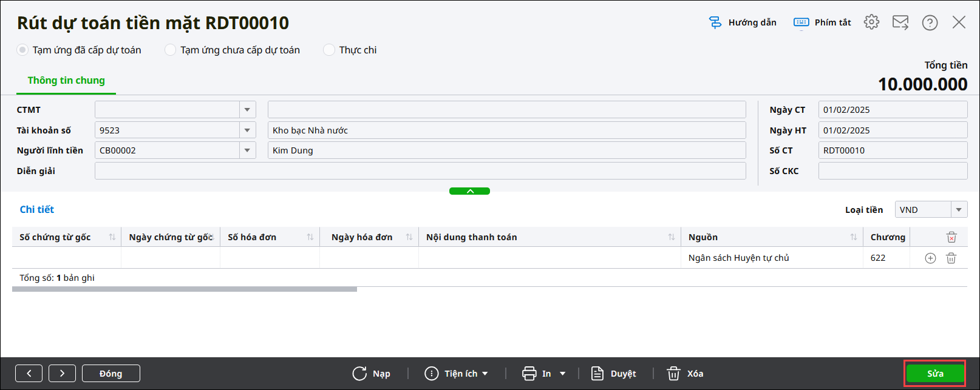980x390 pixels.
Task: Click the Duyệt approve button
Action: click(x=614, y=374)
